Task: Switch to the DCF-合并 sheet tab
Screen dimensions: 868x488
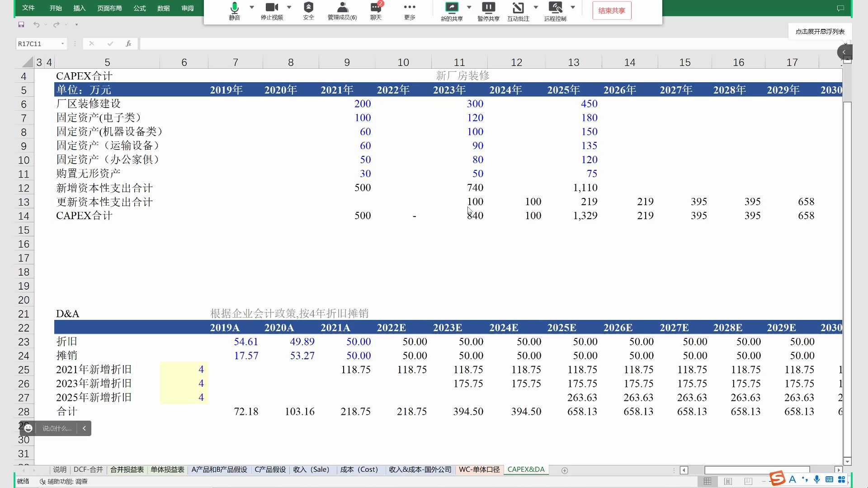Action: point(88,469)
